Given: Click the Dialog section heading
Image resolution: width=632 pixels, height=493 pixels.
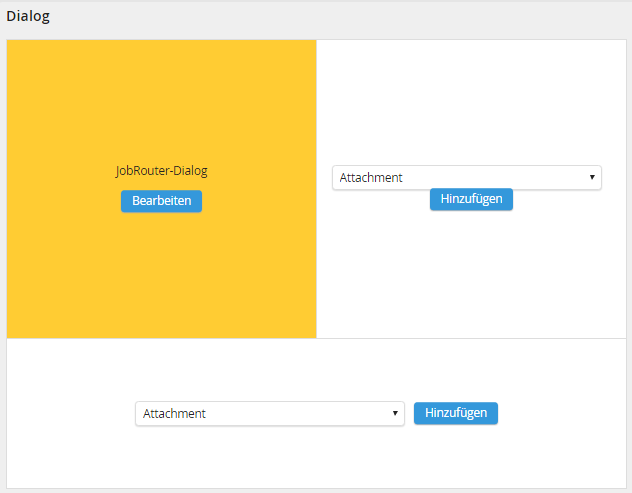Looking at the screenshot, I should point(28,17).
